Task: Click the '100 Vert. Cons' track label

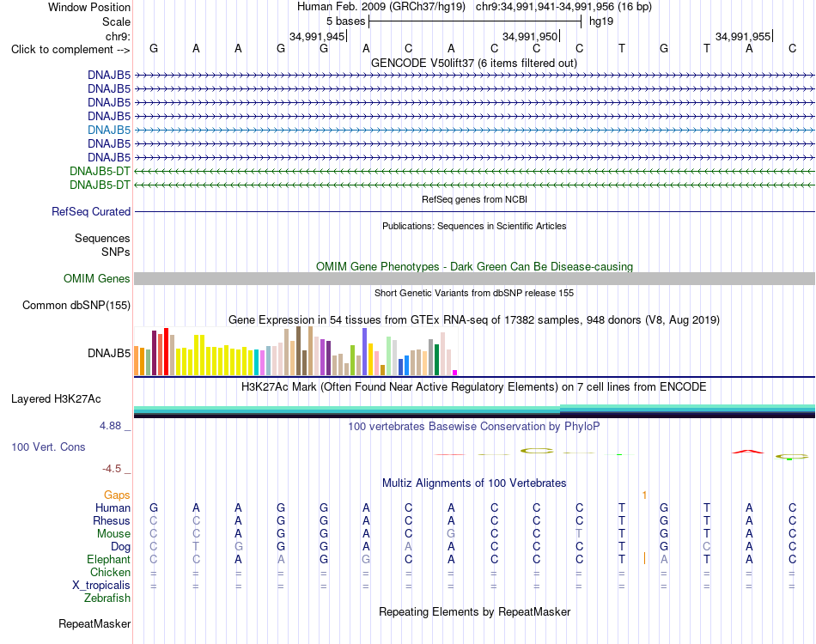Action: [48, 447]
